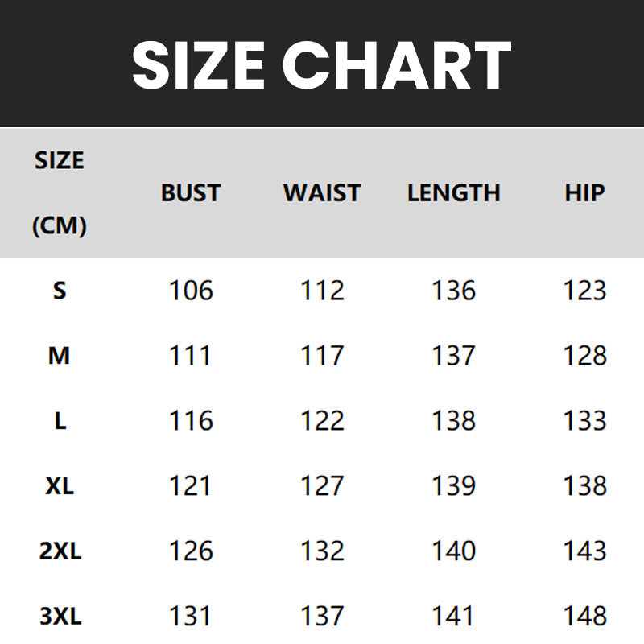This screenshot has height=644, width=644.
Task: Click bust value 106 for size S
Action: click(191, 291)
